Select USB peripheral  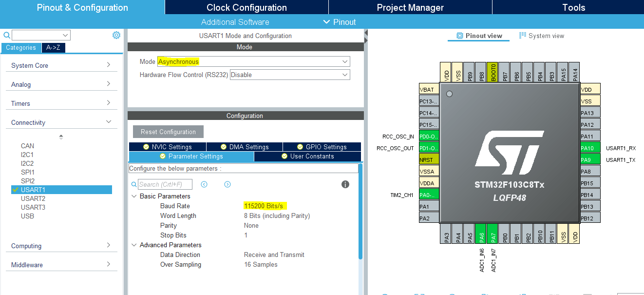[x=27, y=216]
